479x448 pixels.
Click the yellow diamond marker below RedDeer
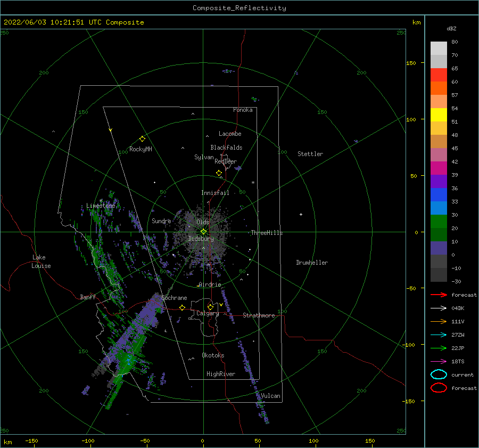pyautogui.click(x=219, y=173)
